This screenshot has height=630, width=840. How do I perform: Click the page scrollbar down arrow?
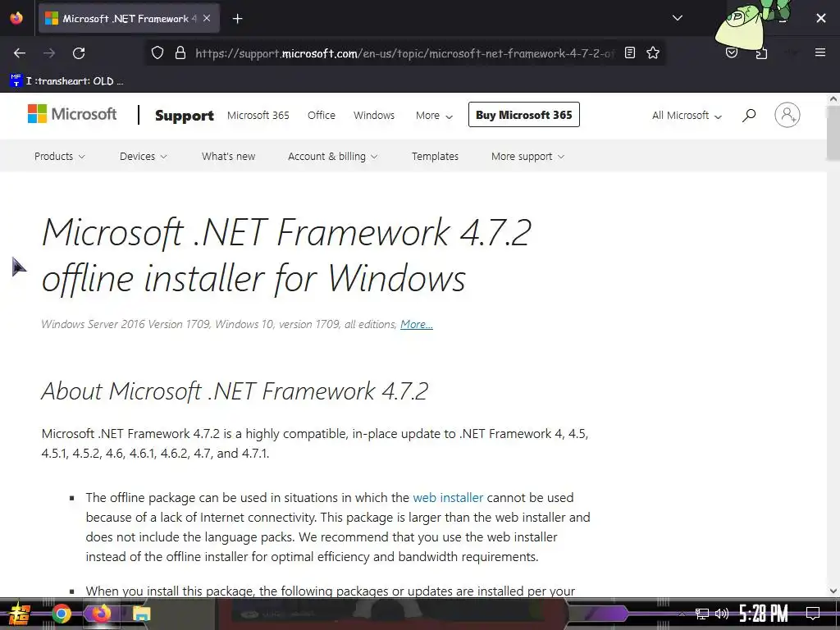[833, 591]
